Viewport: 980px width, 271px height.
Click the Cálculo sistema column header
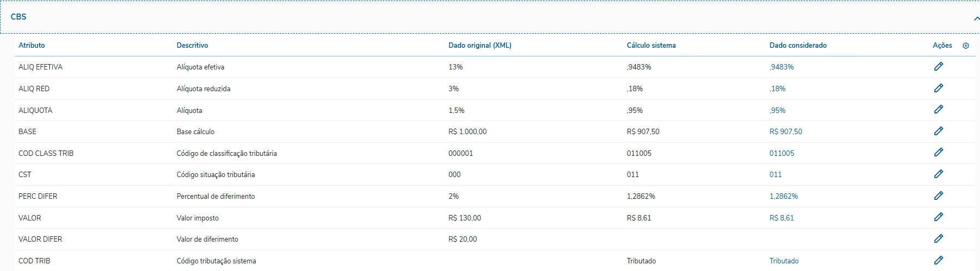point(651,46)
